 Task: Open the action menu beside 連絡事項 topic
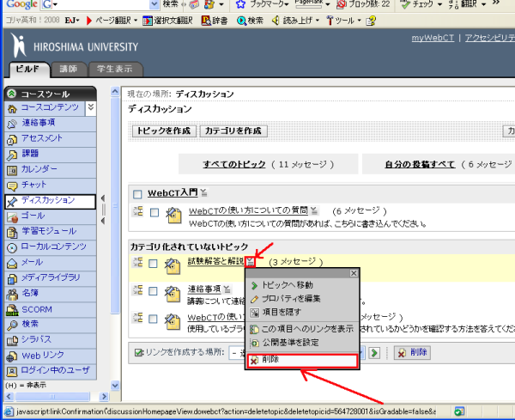(227, 289)
